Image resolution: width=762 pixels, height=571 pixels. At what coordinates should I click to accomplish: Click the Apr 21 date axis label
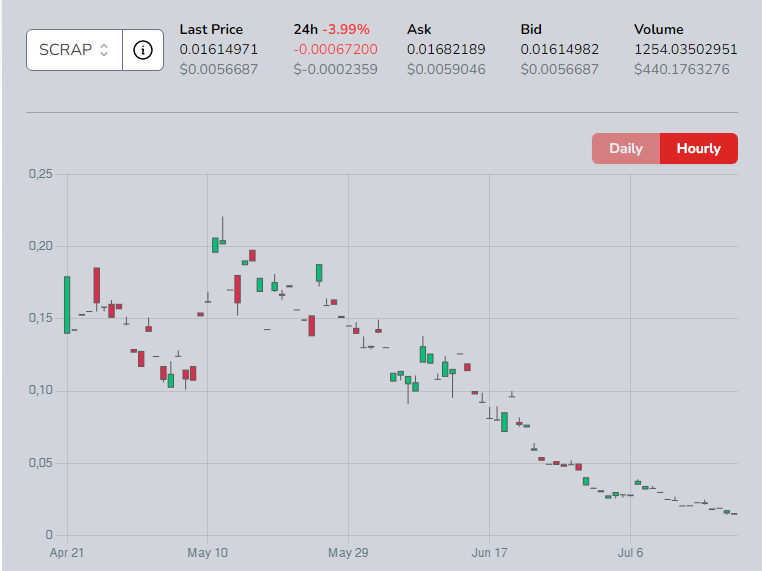point(67,553)
